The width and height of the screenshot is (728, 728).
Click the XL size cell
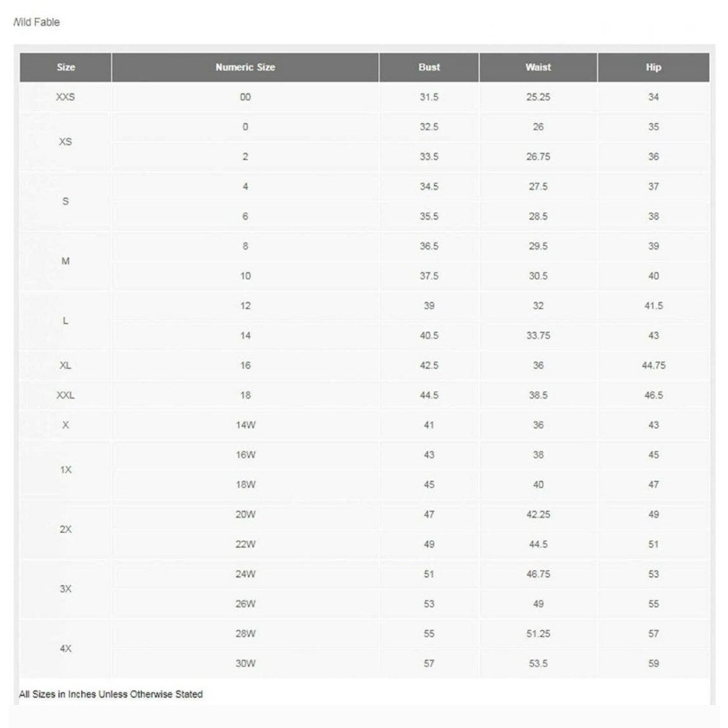click(x=65, y=366)
